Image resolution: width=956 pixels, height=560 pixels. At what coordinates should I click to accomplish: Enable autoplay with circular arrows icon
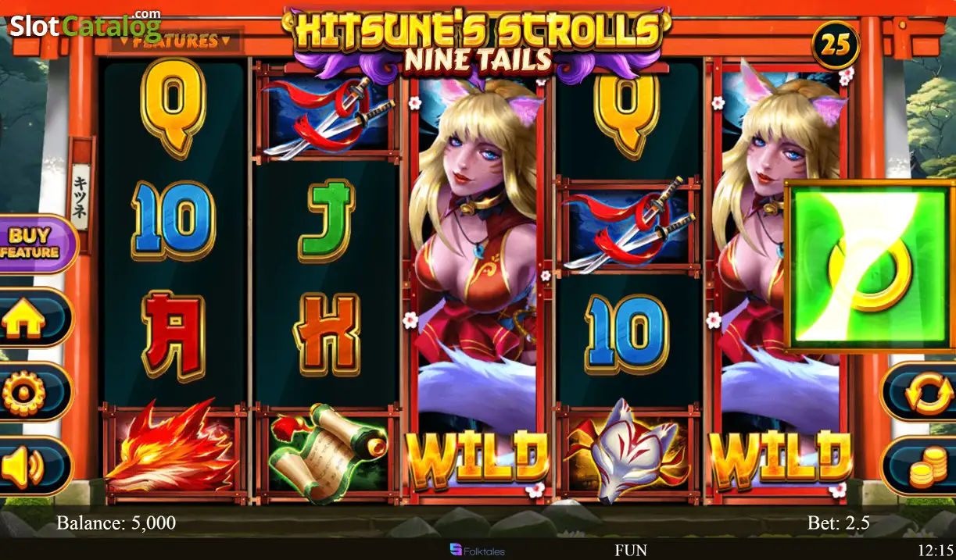point(921,392)
